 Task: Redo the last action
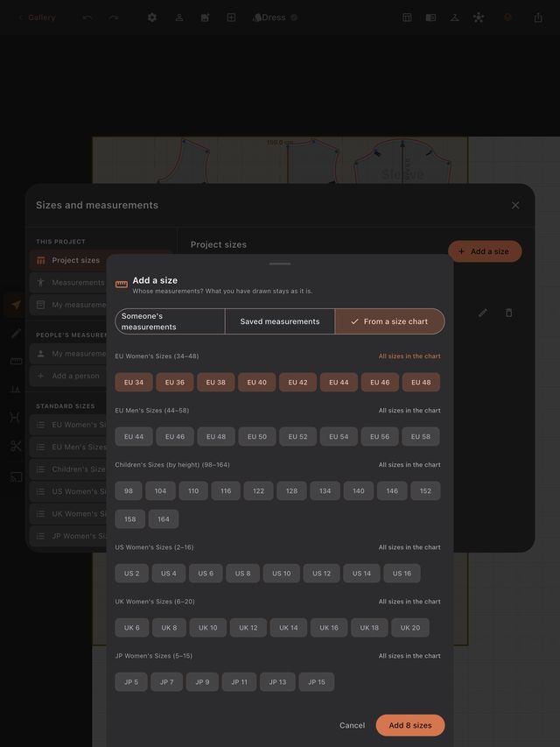[x=114, y=18]
